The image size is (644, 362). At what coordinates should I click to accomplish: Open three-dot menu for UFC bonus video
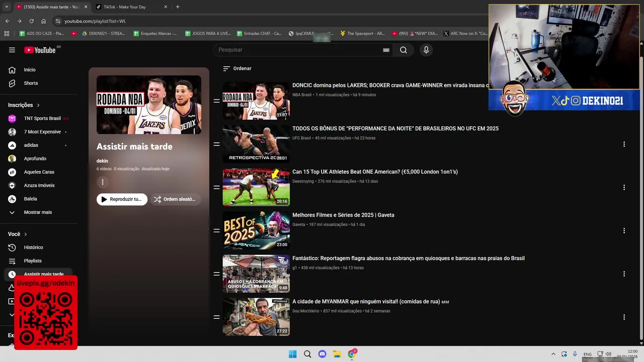tap(624, 144)
